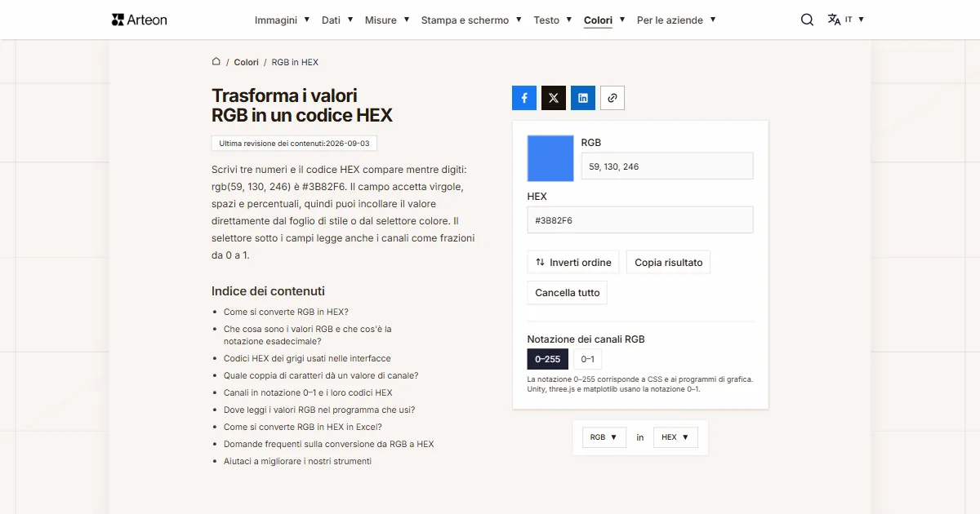Jump to Come si converte RGB in HEX?
The height and width of the screenshot is (514, 980).
point(286,312)
